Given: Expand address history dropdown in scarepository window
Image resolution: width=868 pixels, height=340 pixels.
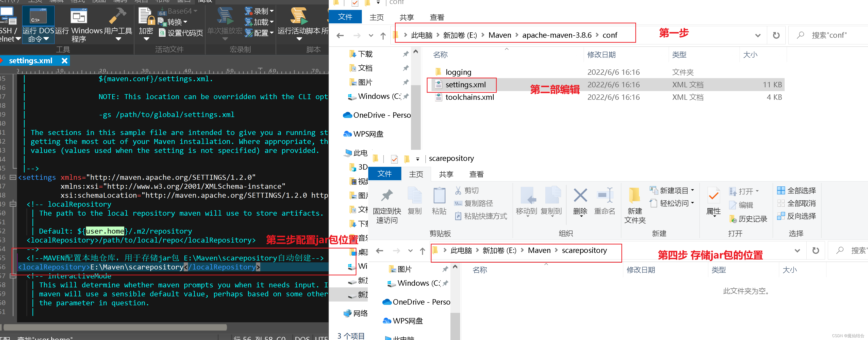Looking at the screenshot, I should point(797,250).
